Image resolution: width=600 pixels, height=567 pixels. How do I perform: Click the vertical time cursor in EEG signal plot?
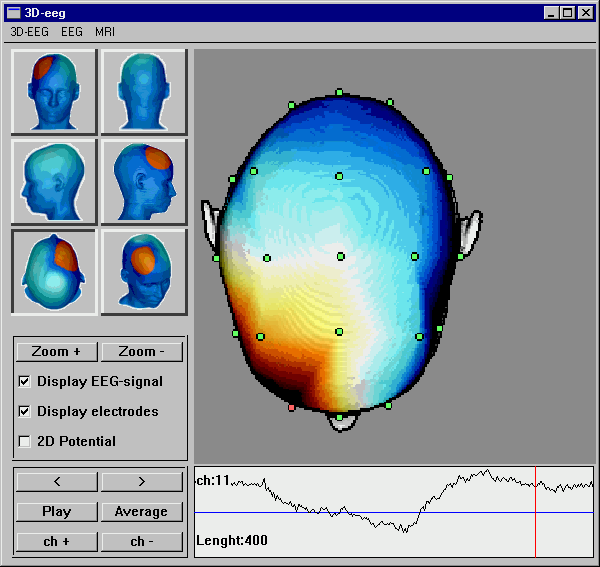click(x=536, y=512)
